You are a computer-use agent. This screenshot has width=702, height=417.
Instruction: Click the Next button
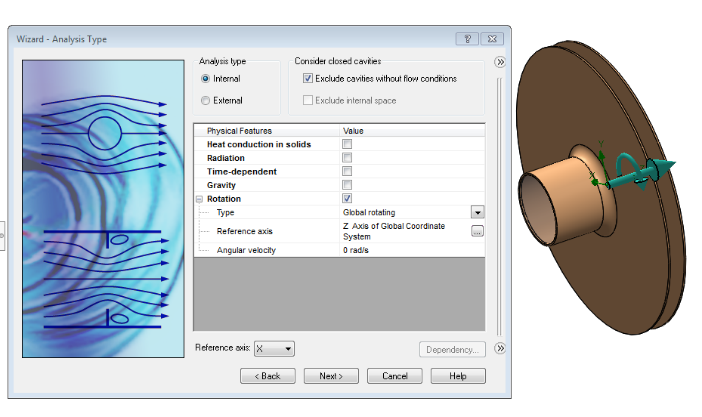331,376
